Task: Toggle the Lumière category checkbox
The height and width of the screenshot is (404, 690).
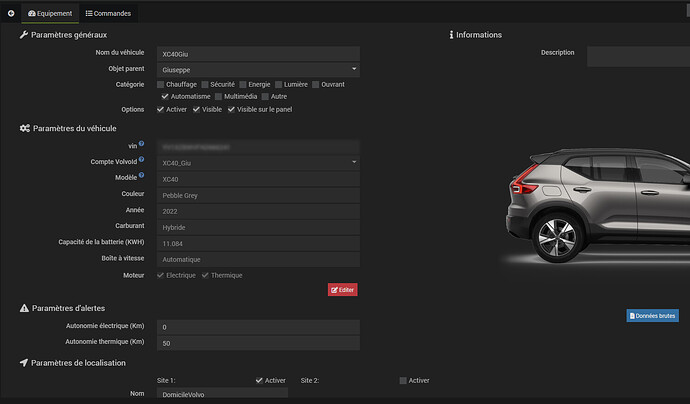Action: pos(279,84)
